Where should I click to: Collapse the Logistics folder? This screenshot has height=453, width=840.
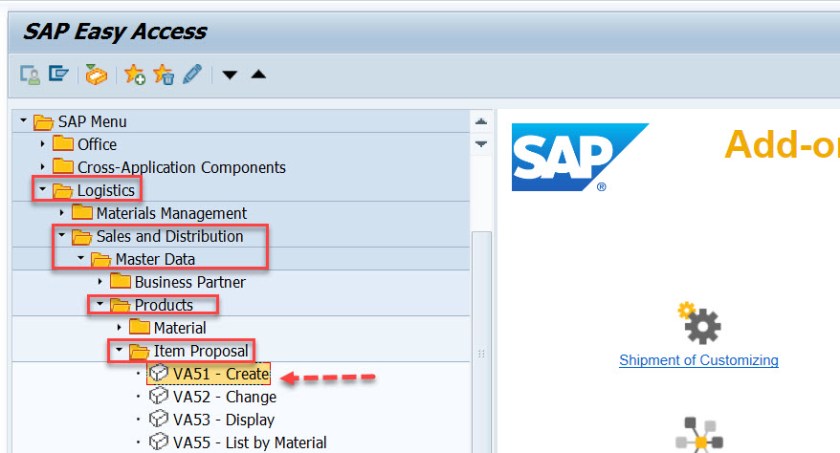[43, 190]
